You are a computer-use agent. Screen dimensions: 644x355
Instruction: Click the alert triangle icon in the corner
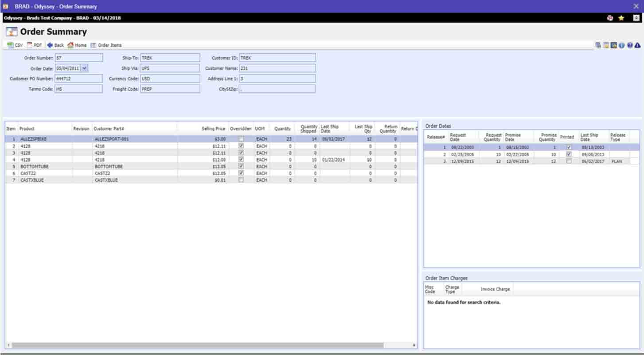point(637,45)
